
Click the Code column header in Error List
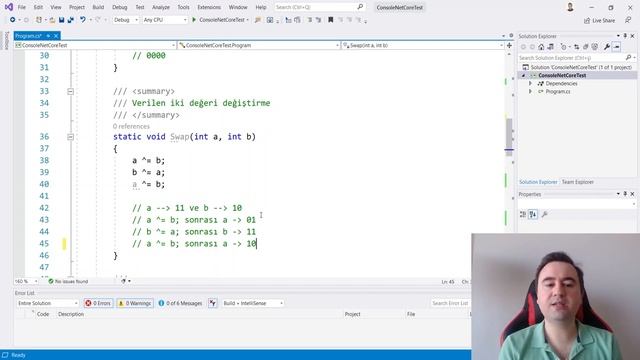[43, 314]
